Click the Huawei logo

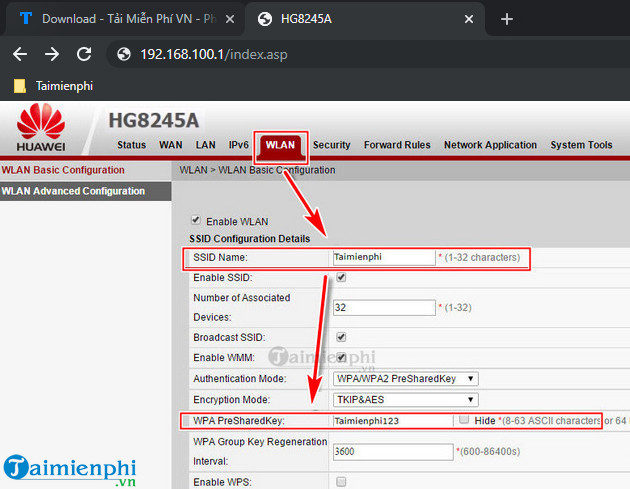tap(41, 128)
